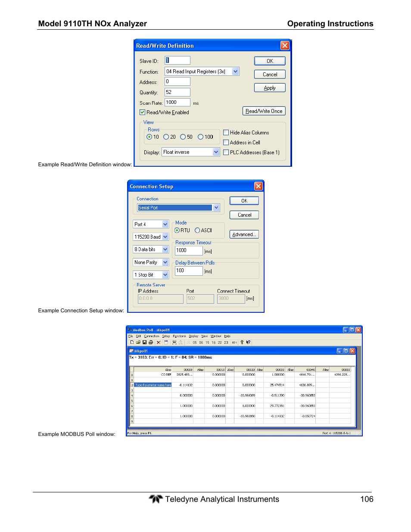Screen dimensions: 411x532
Task: Click the Slave ID input field
Action: point(177,60)
